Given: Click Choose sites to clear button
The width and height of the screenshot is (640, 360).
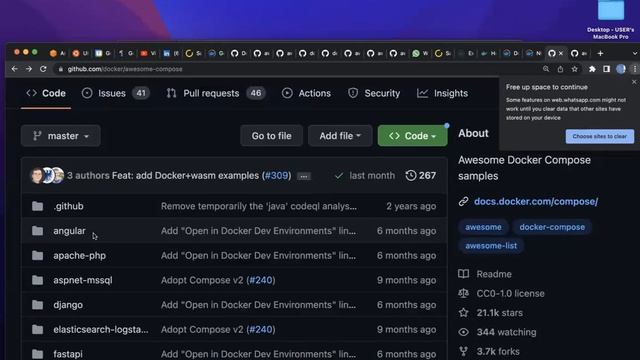Looking at the screenshot, I should (x=600, y=136).
